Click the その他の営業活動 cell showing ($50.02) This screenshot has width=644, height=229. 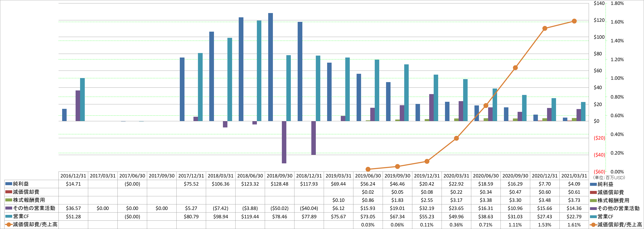coord(280,208)
